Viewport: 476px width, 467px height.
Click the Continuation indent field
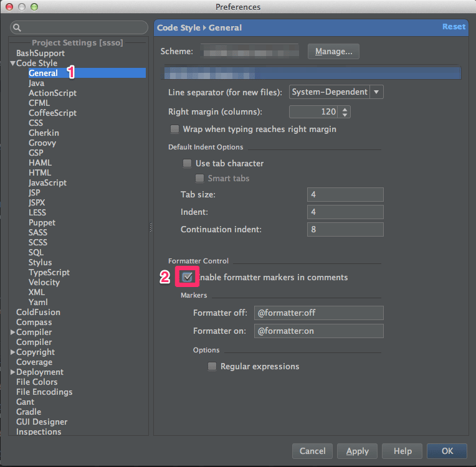345,229
